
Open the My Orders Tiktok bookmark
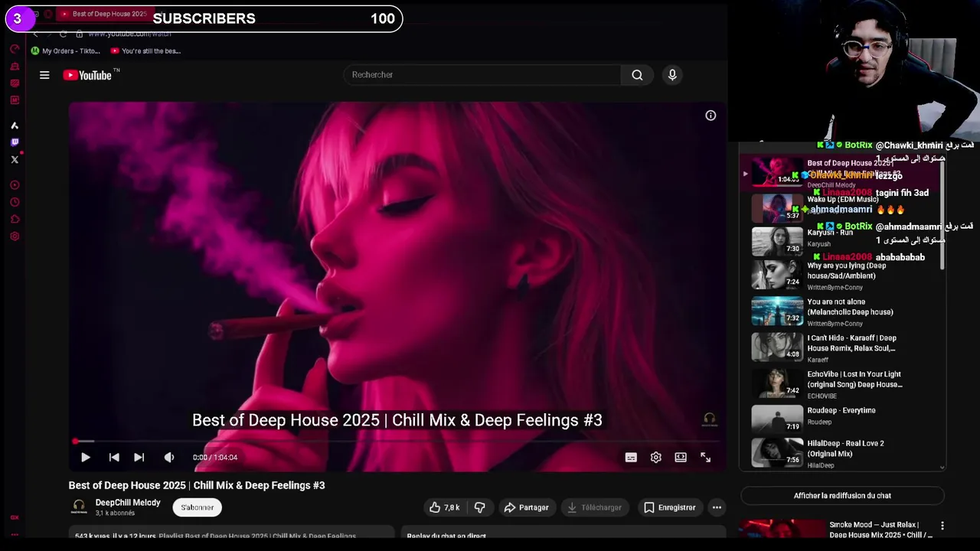pos(65,51)
